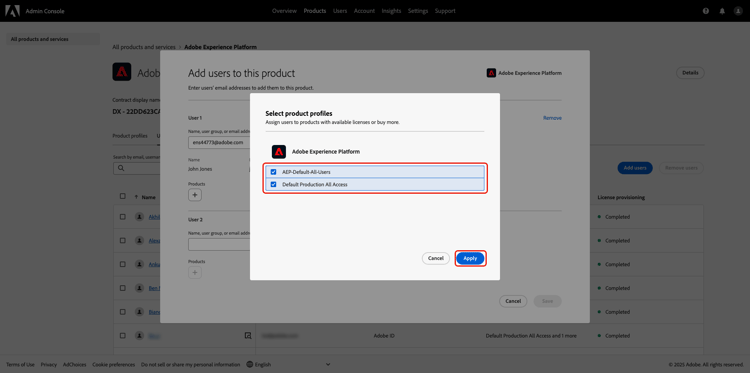Viewport: 750px width, 373px height.
Task: Click the magnifier icon in the background search field
Action: coord(121,168)
